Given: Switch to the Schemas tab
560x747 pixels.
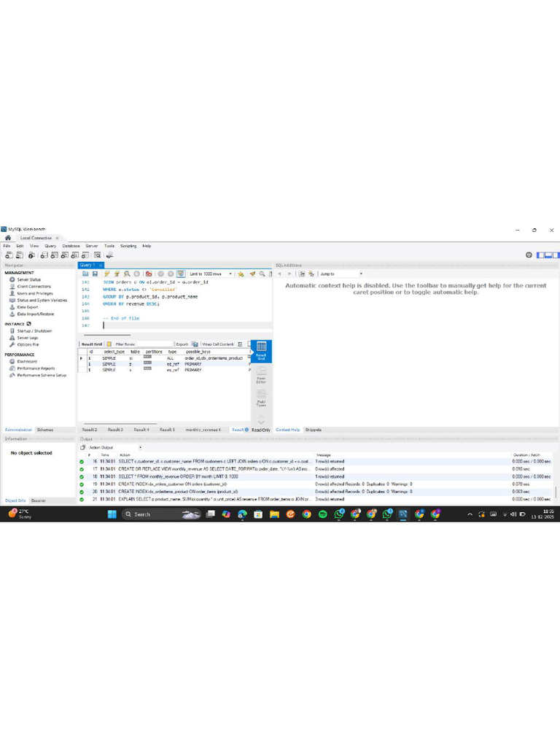Looking at the screenshot, I should (x=45, y=430).
